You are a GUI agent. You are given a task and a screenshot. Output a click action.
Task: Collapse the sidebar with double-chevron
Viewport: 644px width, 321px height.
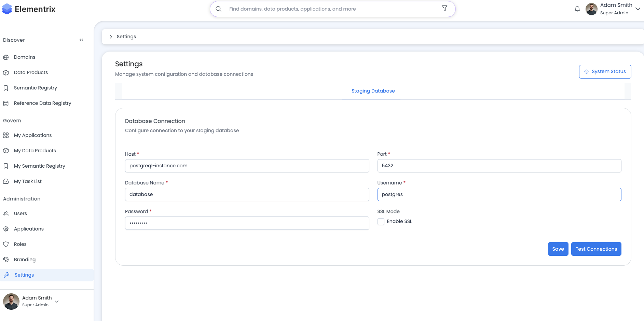tap(81, 40)
